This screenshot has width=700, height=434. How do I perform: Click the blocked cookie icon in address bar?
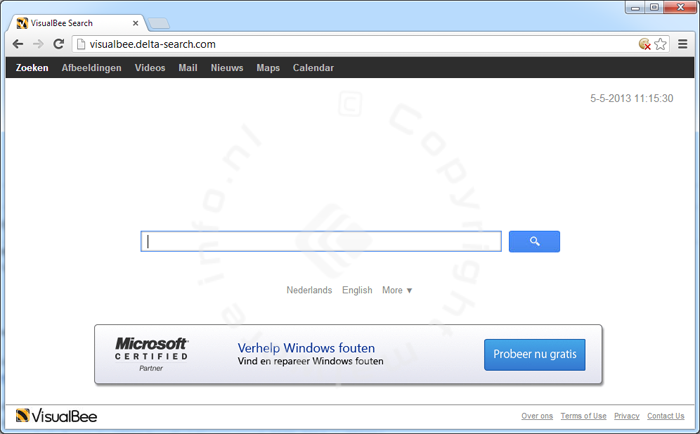coord(645,44)
